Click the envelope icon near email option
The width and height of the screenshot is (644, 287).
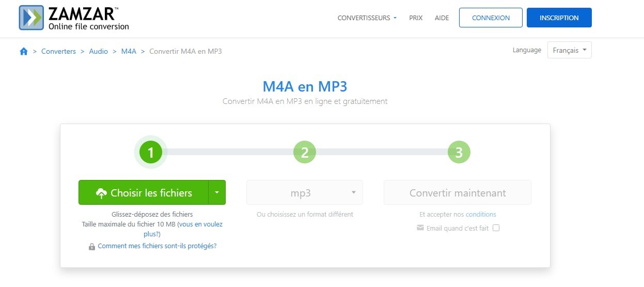coord(420,228)
